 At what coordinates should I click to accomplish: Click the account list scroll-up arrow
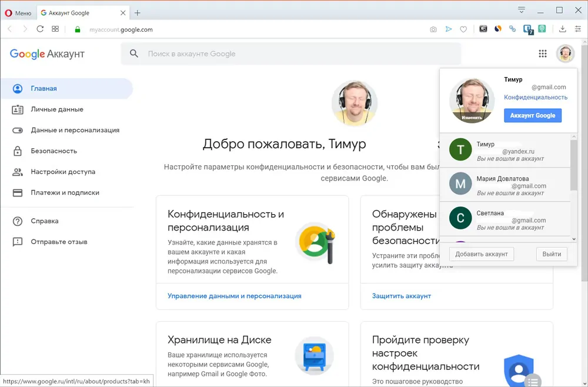574,137
